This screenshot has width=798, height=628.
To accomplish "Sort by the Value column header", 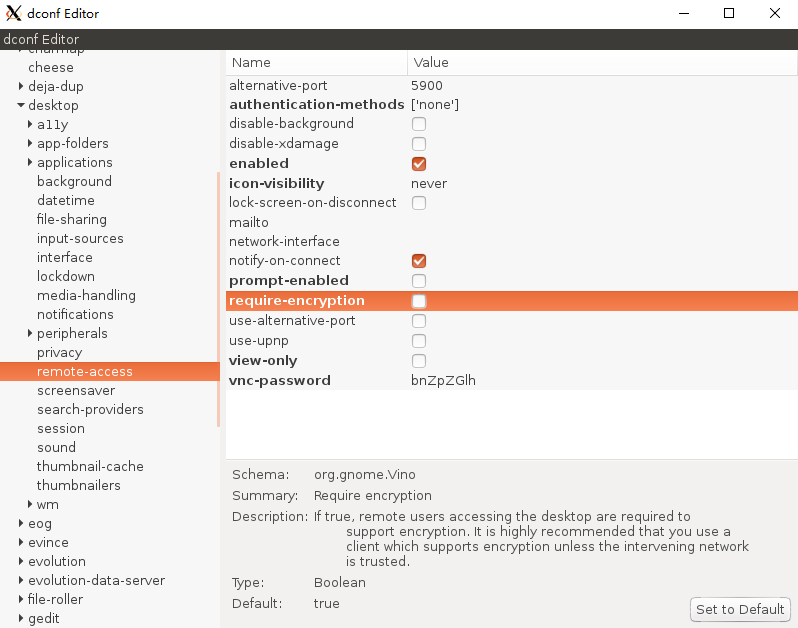I will click(x=603, y=63).
